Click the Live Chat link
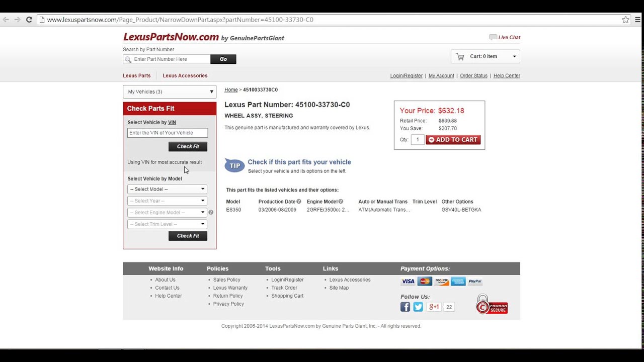The image size is (644, 362). click(509, 37)
